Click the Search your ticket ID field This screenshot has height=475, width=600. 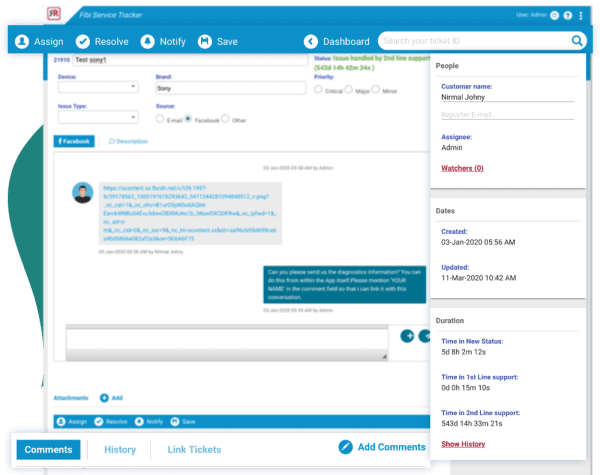(x=474, y=41)
